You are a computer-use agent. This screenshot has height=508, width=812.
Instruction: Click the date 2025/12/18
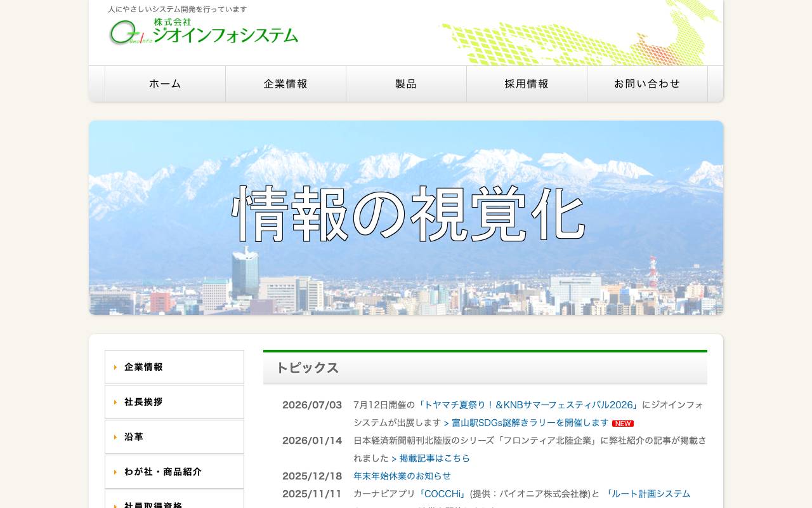click(312, 476)
